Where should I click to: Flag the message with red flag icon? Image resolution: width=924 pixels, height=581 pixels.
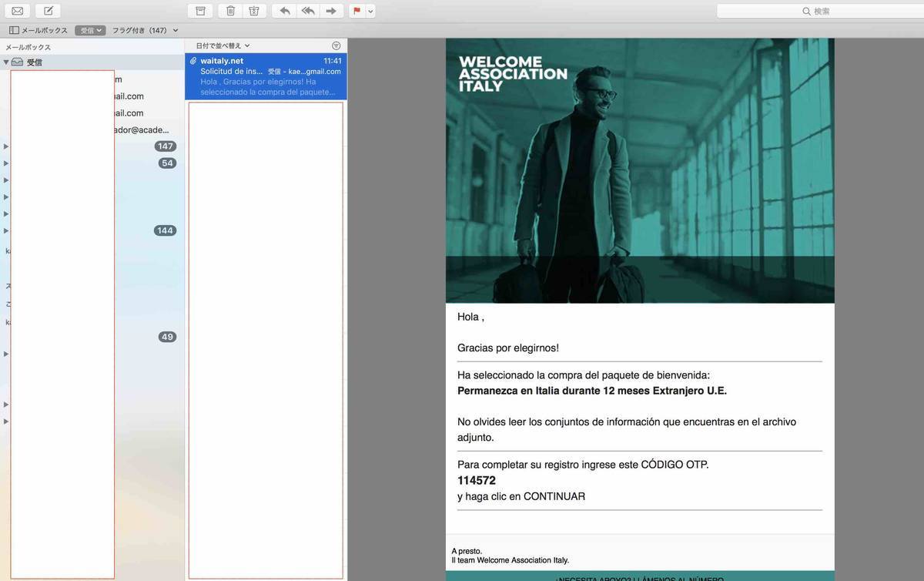(x=357, y=11)
